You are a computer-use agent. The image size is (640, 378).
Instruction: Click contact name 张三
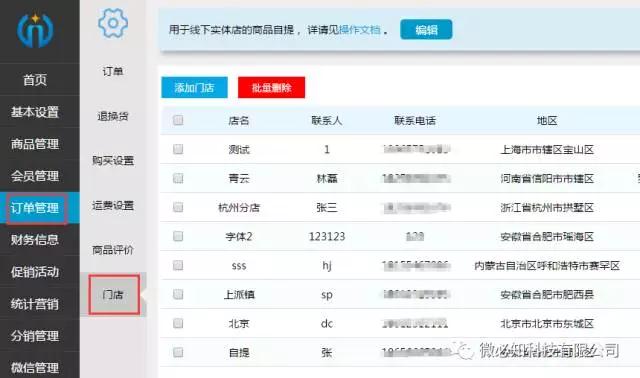click(x=327, y=208)
